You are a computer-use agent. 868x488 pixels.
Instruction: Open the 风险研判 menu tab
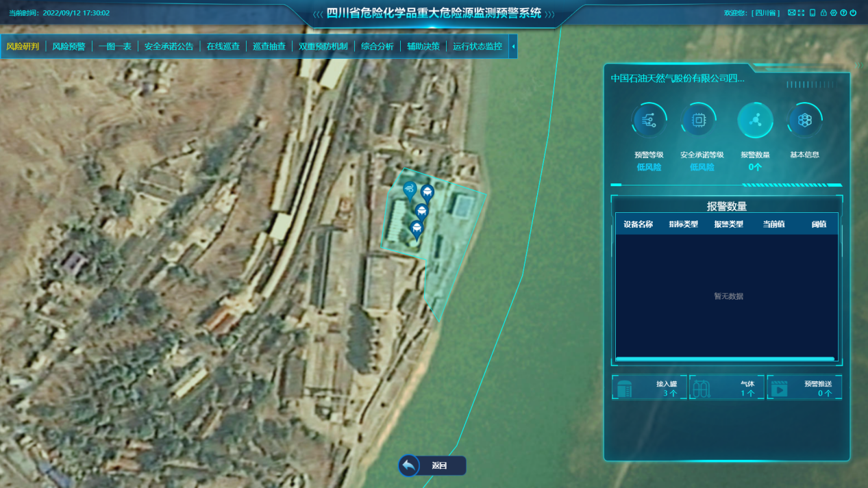tap(23, 47)
